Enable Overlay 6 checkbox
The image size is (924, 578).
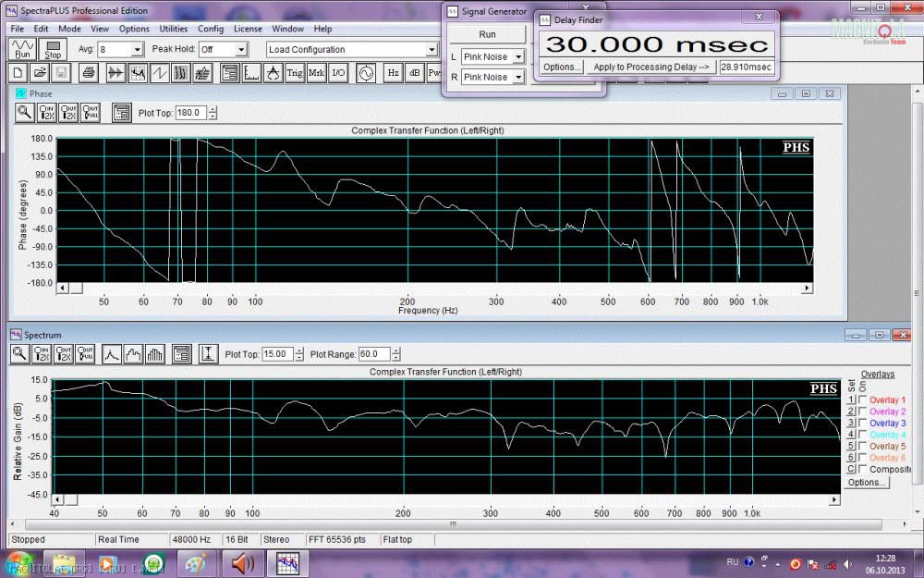863,457
